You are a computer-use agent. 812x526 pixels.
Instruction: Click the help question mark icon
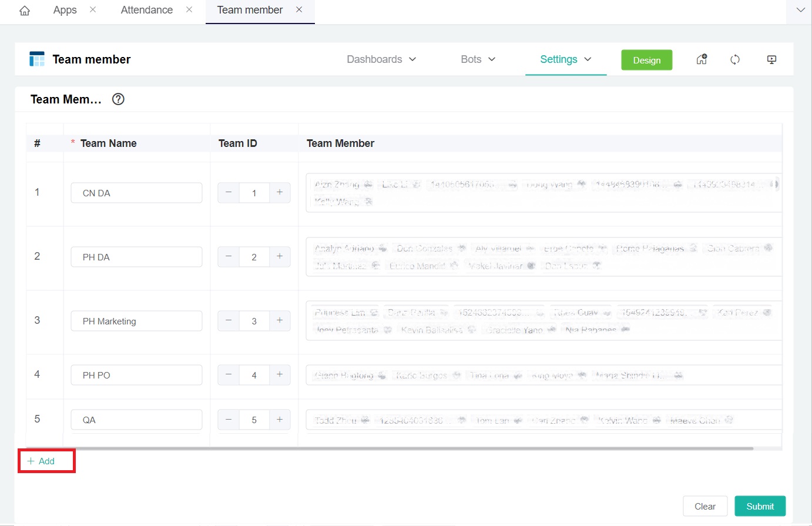(118, 99)
